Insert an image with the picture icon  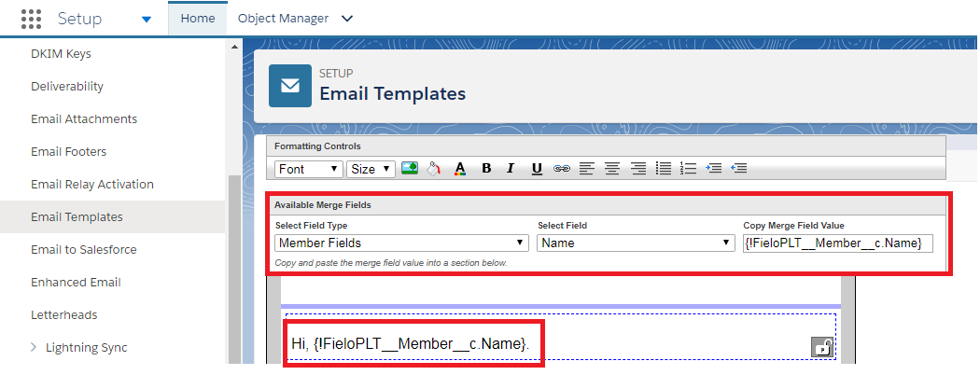coord(410,168)
